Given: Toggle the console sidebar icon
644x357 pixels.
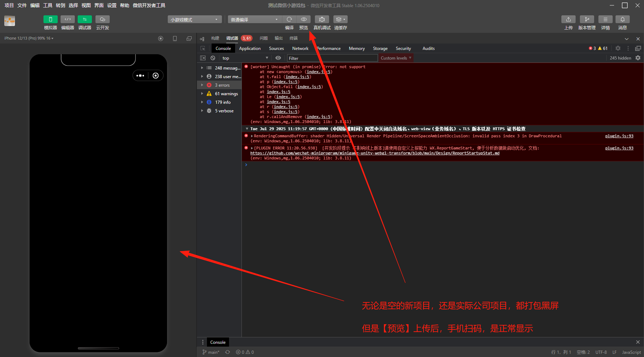Looking at the screenshot, I should pyautogui.click(x=203, y=58).
